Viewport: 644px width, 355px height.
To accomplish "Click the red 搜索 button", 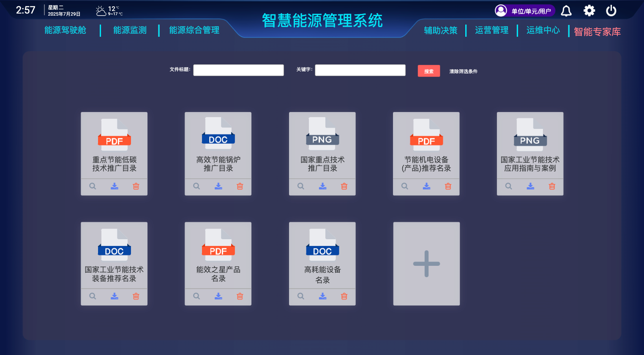I will (429, 71).
